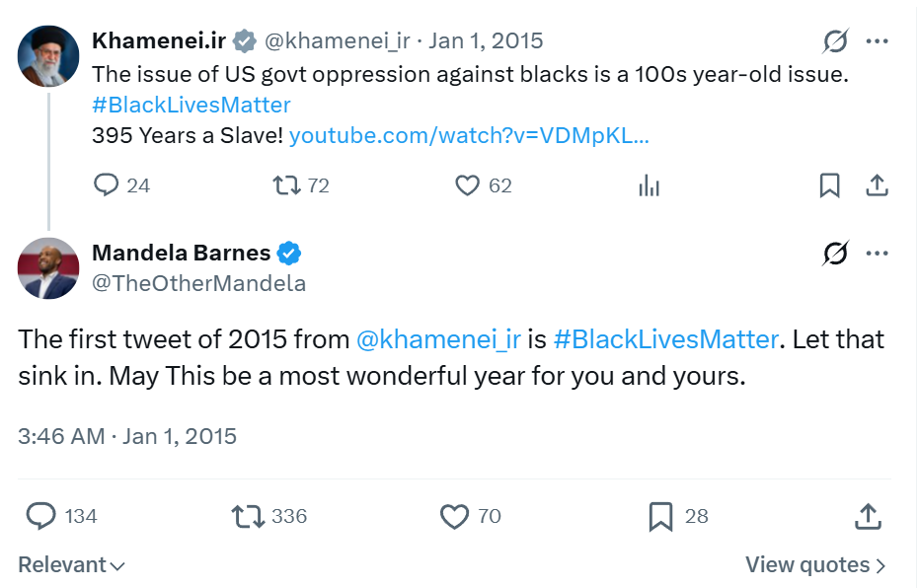The width and height of the screenshot is (919, 588).
Task: Reply to the Khamenei.ir tweet
Action: [x=107, y=185]
